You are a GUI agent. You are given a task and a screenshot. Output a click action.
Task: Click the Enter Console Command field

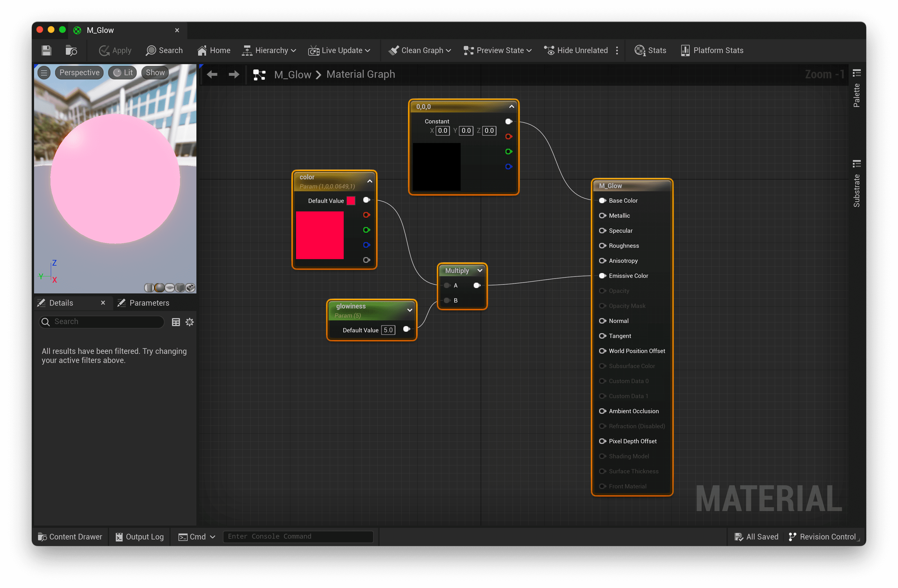pyautogui.click(x=298, y=536)
